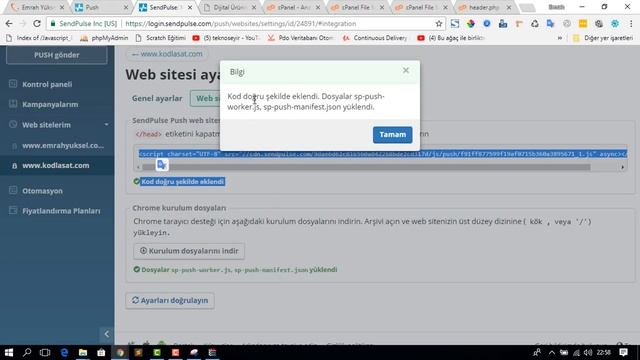Go back via www.kodlasat.com breadcrumb link
Viewport: 640px width, 360px height.
[167, 54]
